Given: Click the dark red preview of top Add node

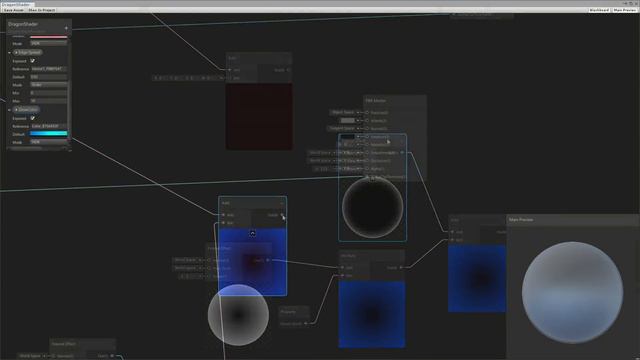Looking at the screenshot, I should [259, 117].
